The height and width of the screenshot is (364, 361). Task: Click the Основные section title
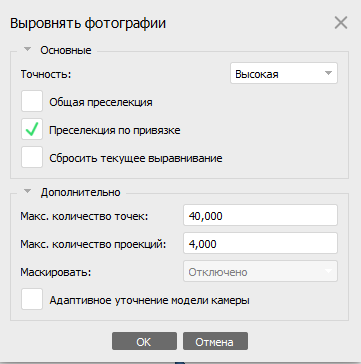[66, 50]
